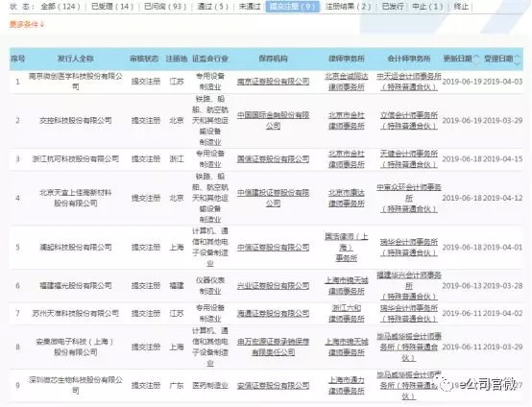Switch to 注册结果(2) status filter

(349, 7)
